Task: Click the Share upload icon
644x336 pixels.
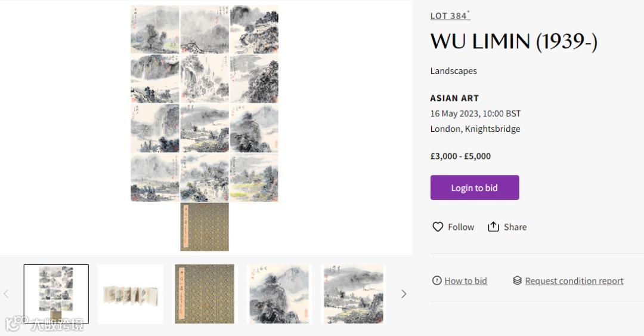Action: pos(493,227)
